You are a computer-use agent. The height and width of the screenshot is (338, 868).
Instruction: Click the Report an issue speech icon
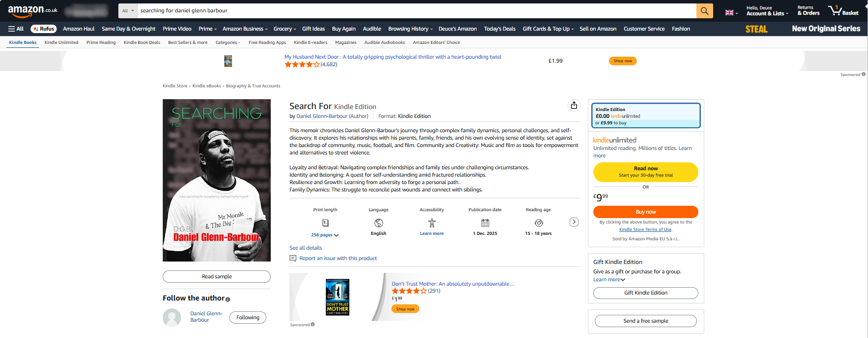coord(293,258)
